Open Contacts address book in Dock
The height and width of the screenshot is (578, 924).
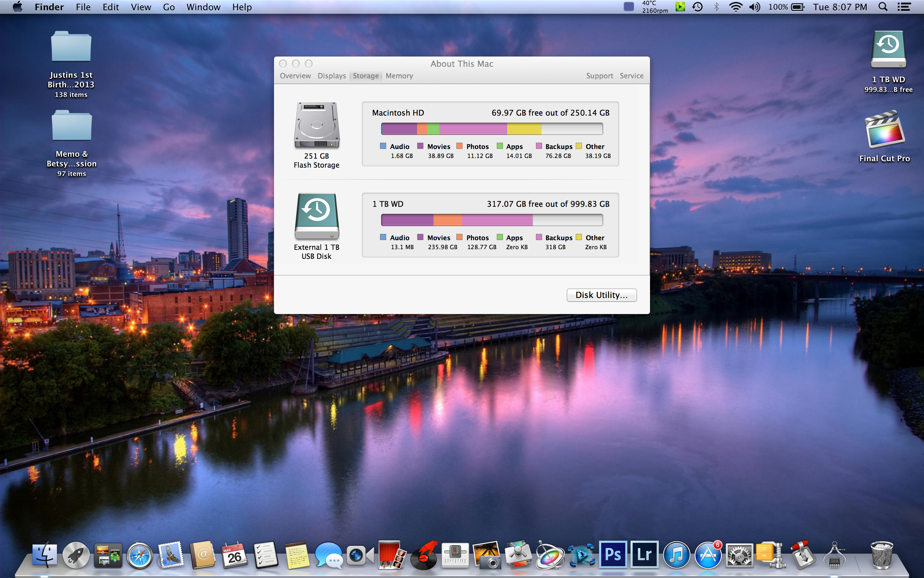point(203,555)
